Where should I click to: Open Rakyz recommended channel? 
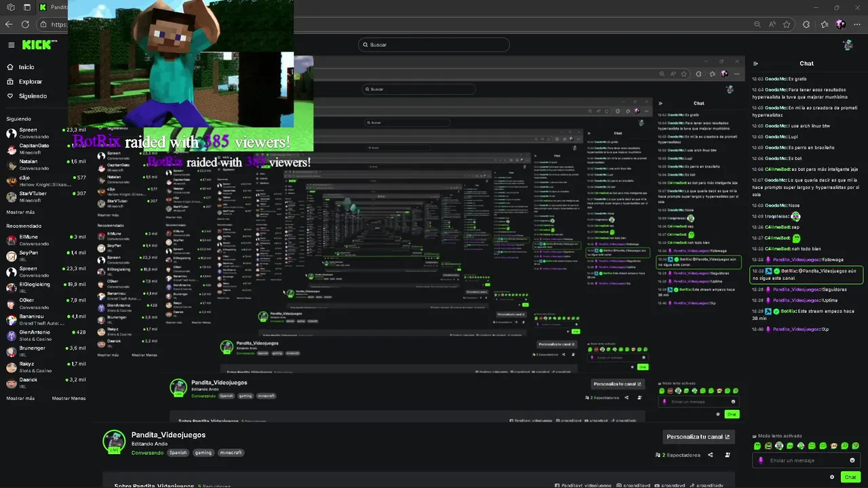pos(45,367)
